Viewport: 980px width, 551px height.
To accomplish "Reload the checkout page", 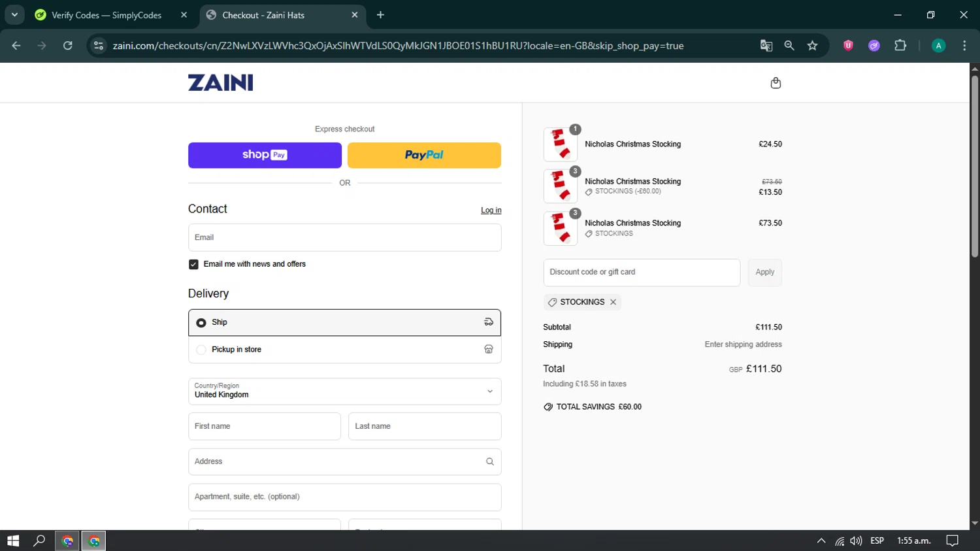I will coord(68,46).
